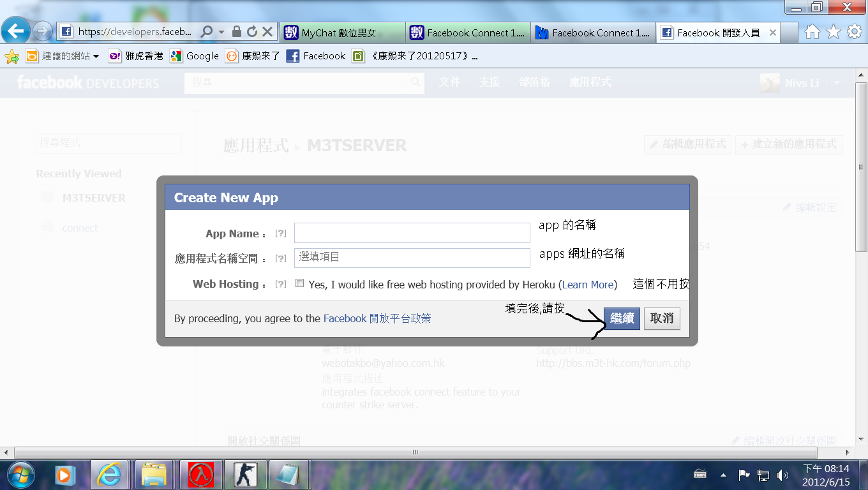Screen dimensions: 868x490
Task: Open 建議的網站 favorites dropdown
Action: (63, 56)
